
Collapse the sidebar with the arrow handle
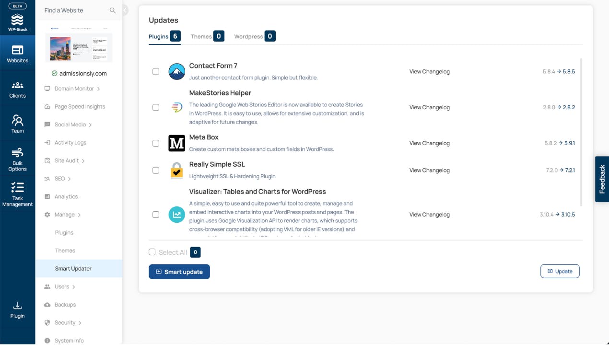coord(125,10)
